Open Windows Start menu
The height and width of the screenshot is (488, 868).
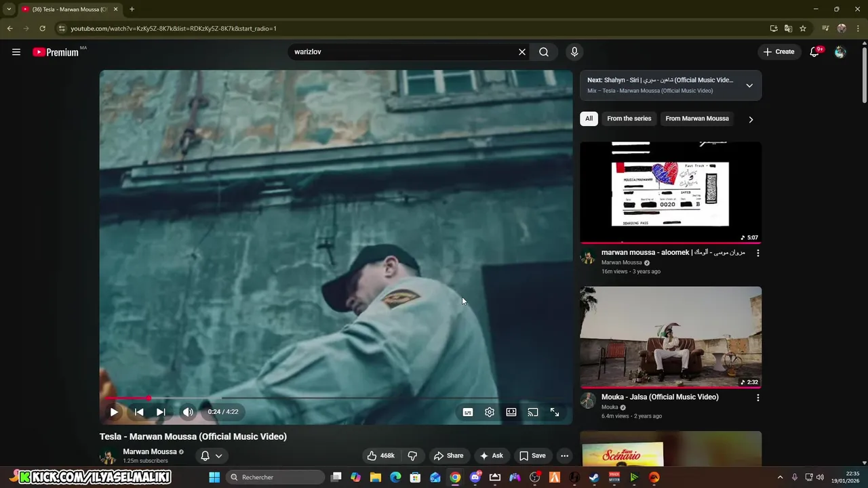(x=214, y=477)
